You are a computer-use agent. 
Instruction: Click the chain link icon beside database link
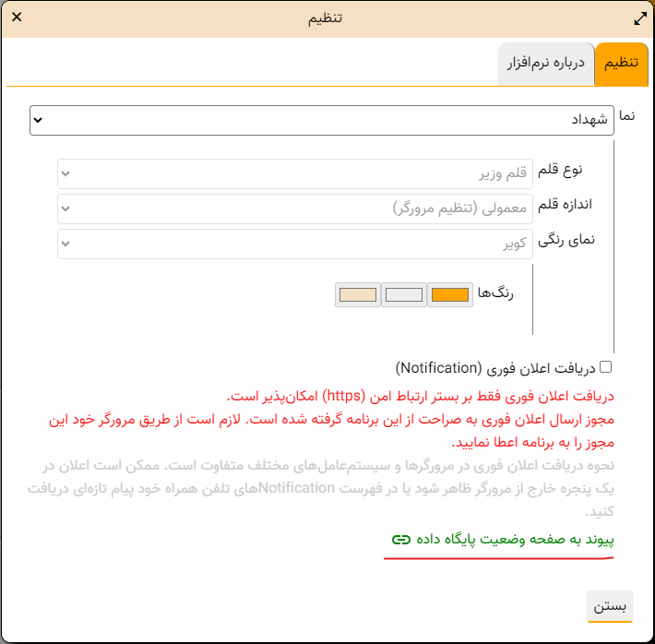click(399, 540)
